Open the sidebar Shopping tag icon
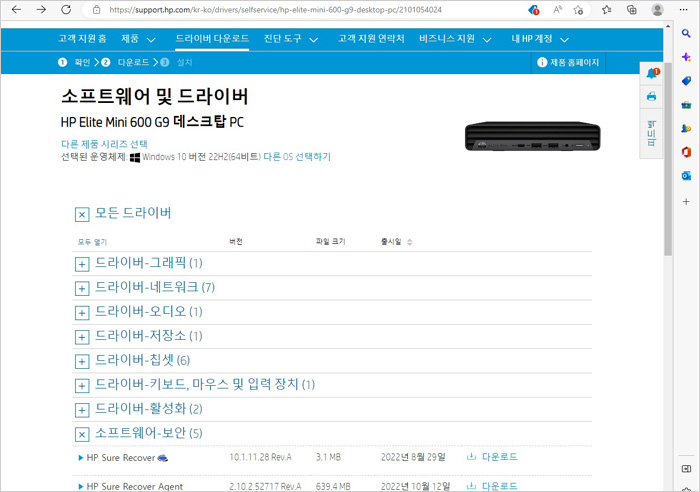Viewport: 700px width, 492px height. click(686, 80)
